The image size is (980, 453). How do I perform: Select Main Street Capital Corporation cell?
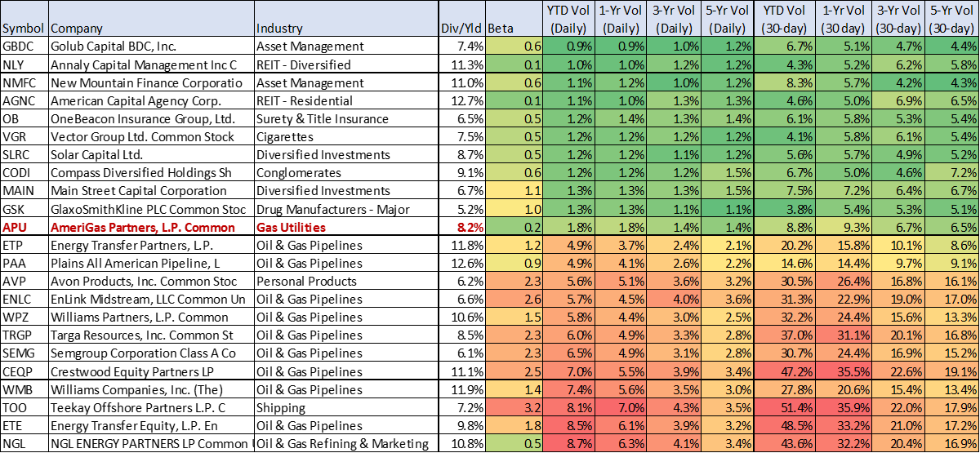151,191
